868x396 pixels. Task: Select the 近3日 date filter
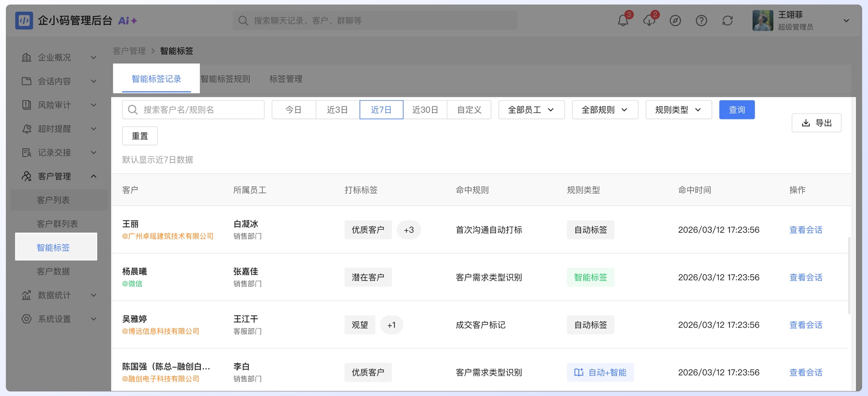pyautogui.click(x=337, y=110)
